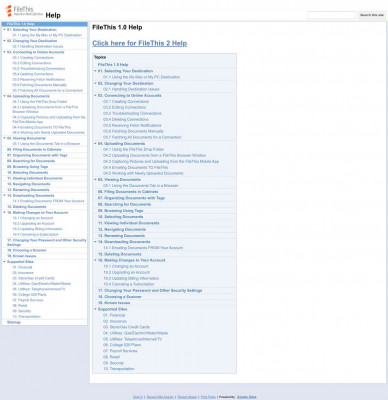The width and height of the screenshot is (388, 400).
Task: Open sidebar link 03.3 Troubleshooting Connections
Action: pyautogui.click(x=39, y=69)
